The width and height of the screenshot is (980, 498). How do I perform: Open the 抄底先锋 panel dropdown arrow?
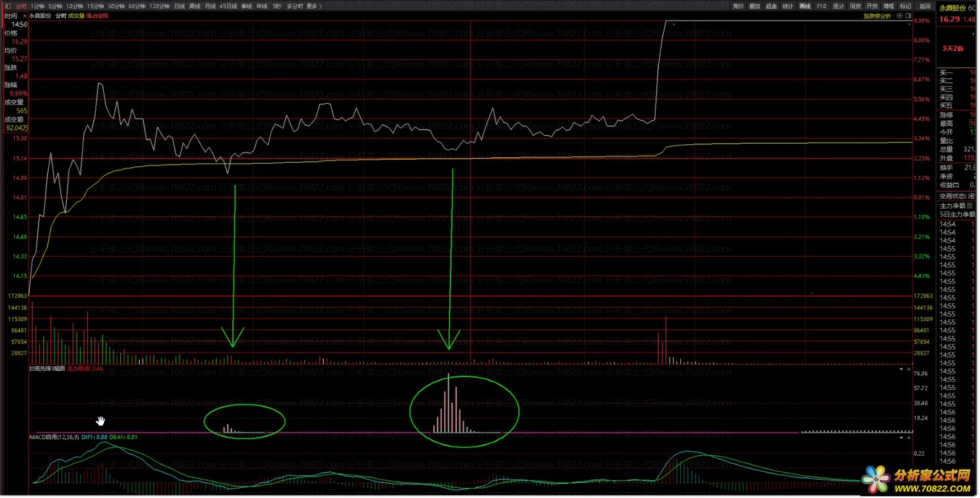(901, 370)
